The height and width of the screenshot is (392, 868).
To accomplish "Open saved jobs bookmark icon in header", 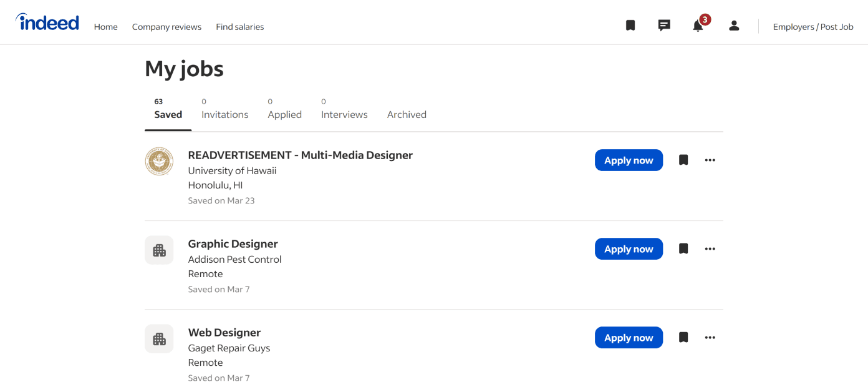I will tap(630, 26).
